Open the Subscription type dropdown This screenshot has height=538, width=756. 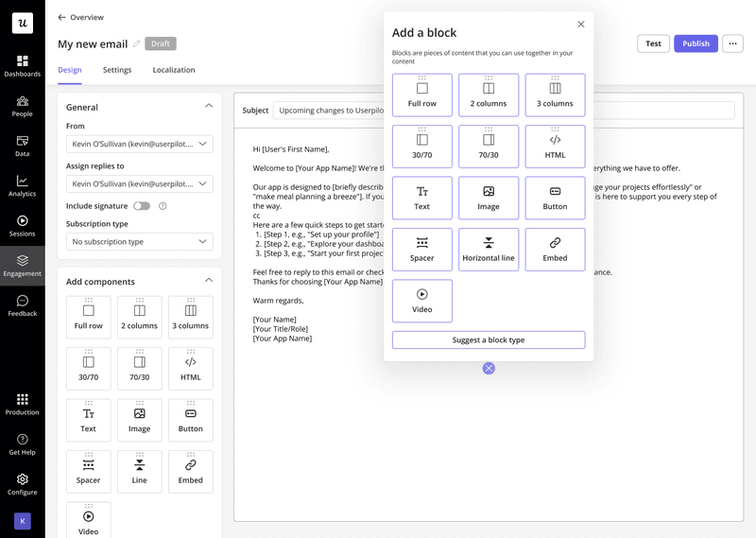coord(139,242)
